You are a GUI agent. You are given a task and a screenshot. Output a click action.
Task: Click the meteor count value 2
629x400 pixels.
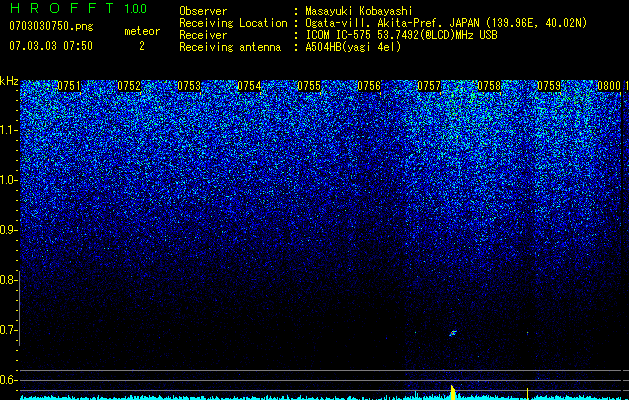142,46
